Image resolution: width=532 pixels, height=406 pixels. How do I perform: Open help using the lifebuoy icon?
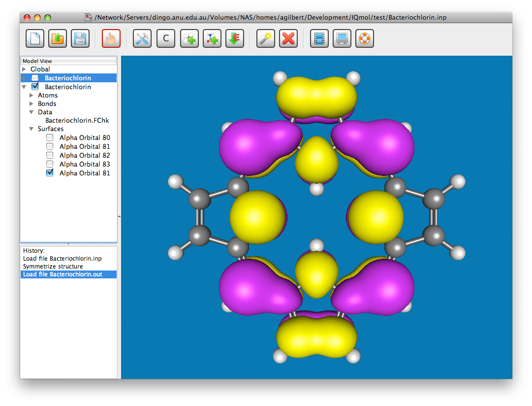pyautogui.click(x=365, y=38)
